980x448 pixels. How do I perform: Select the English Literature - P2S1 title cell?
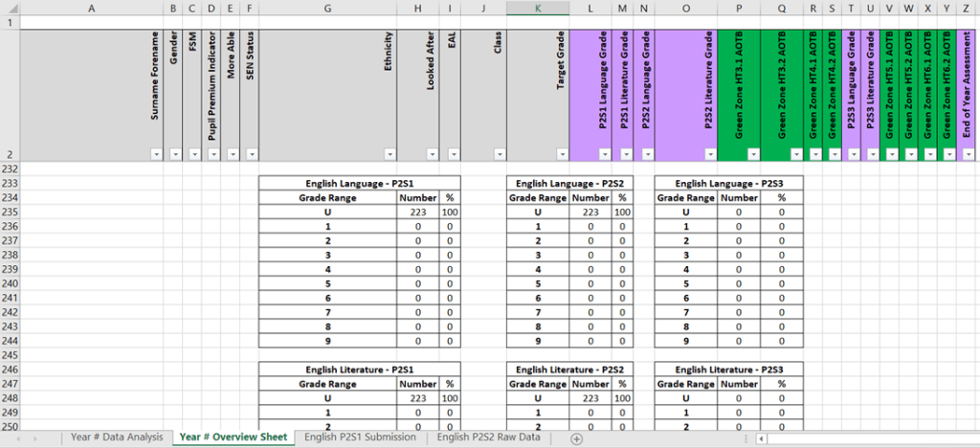pyautogui.click(x=360, y=370)
